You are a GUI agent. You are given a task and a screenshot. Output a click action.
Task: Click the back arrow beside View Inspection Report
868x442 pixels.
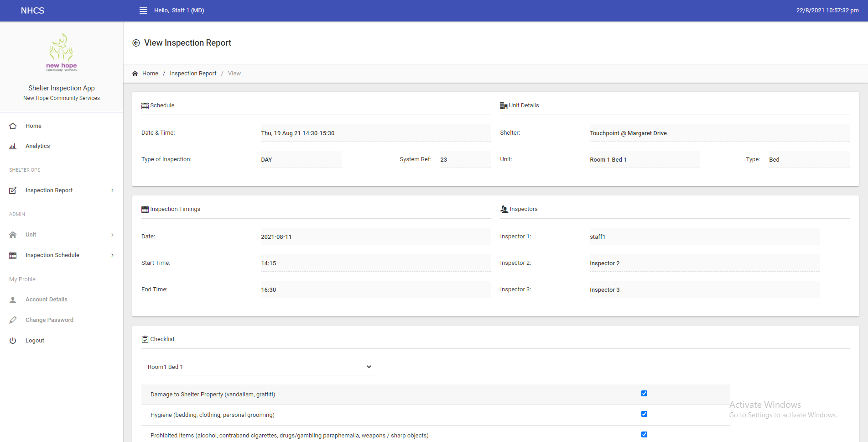(136, 43)
